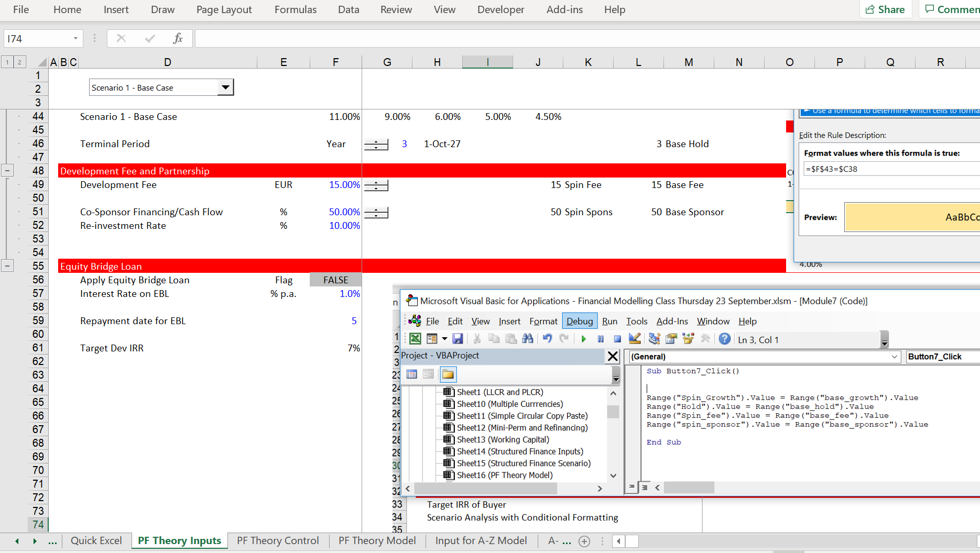Toggle the FALSE flag for Apply Equity Bridge Loan

tap(335, 280)
